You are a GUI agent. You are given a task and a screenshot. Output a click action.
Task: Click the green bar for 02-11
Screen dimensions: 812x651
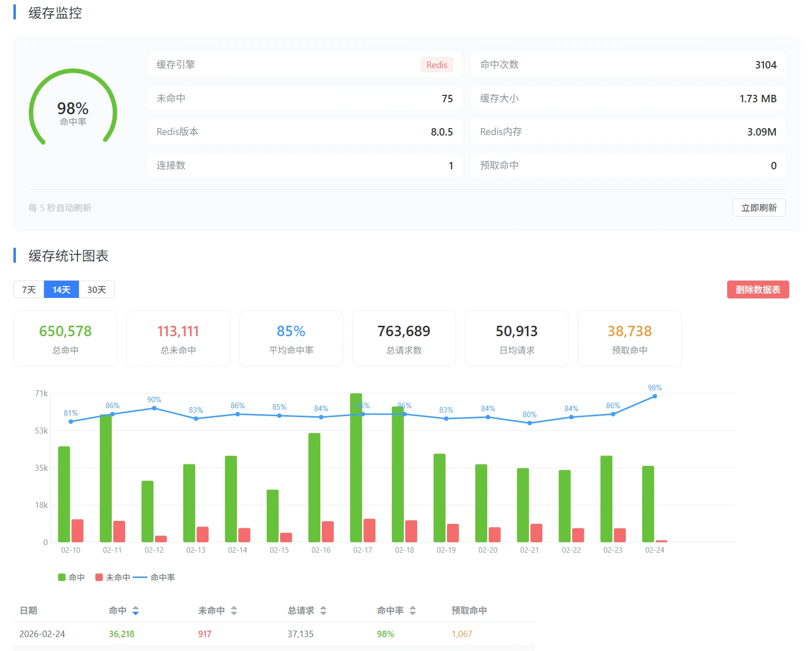coord(106,478)
